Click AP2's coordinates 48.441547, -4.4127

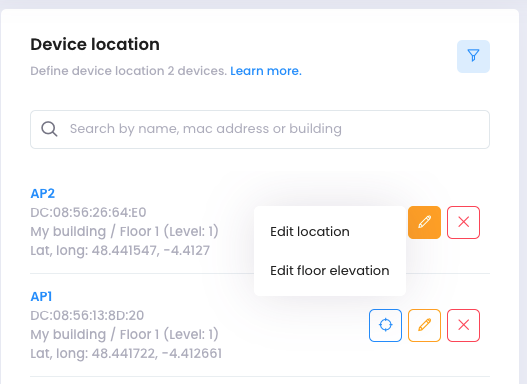[151, 251]
